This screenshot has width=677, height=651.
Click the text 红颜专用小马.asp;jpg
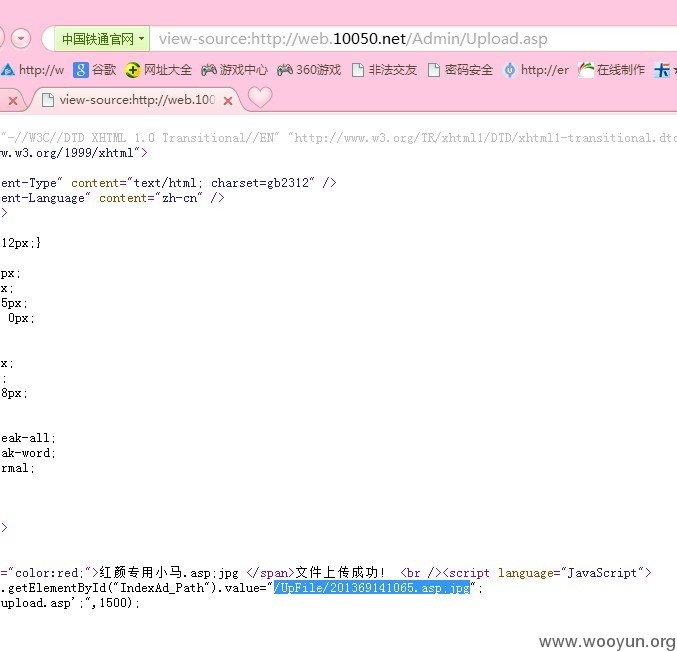pos(169,573)
